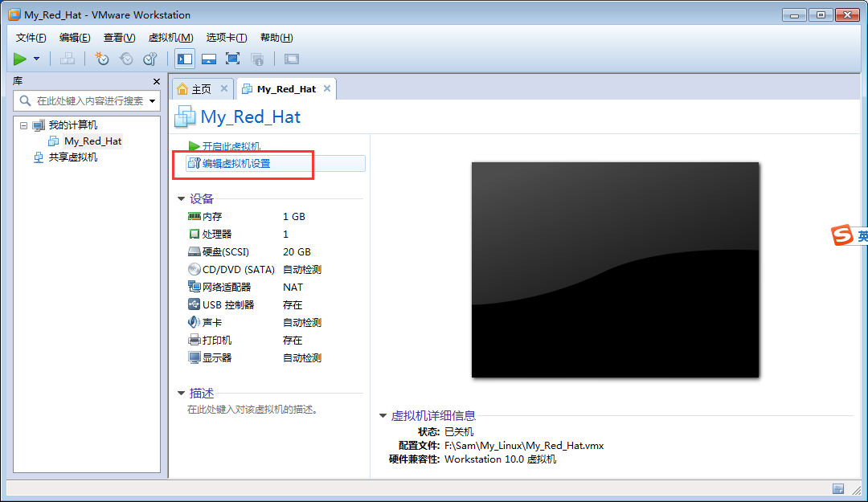Click the green power on toolbar button
Image resolution: width=868 pixels, height=502 pixels.
(20, 59)
